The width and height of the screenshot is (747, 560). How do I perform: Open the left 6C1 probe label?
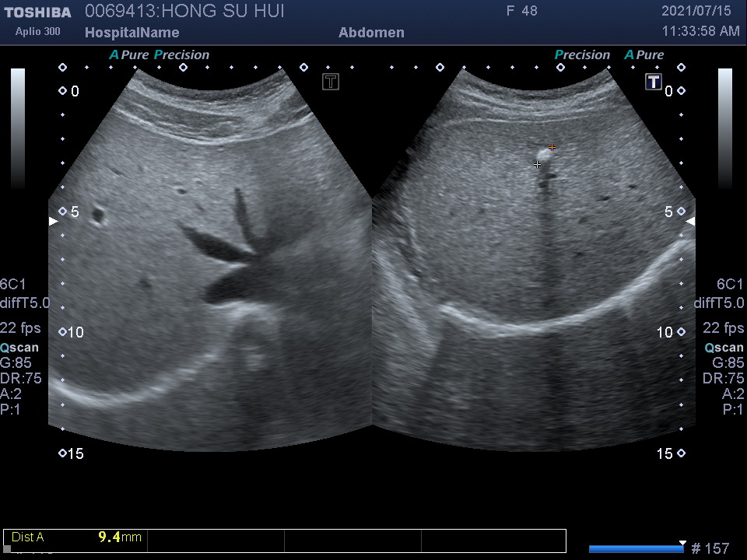(12, 284)
